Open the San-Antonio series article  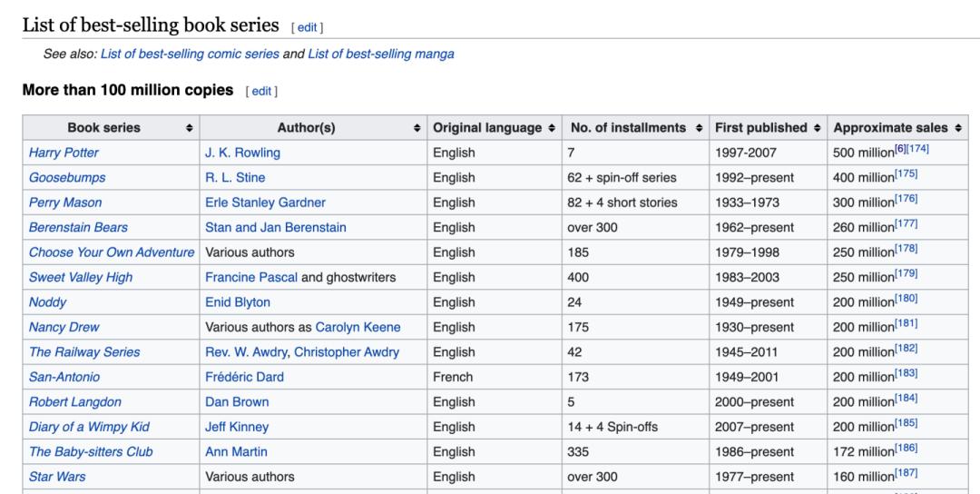point(64,377)
